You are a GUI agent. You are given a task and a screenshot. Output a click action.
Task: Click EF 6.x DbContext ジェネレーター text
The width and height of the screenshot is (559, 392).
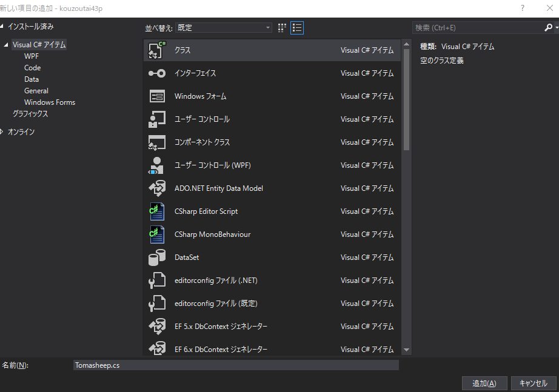221,350
